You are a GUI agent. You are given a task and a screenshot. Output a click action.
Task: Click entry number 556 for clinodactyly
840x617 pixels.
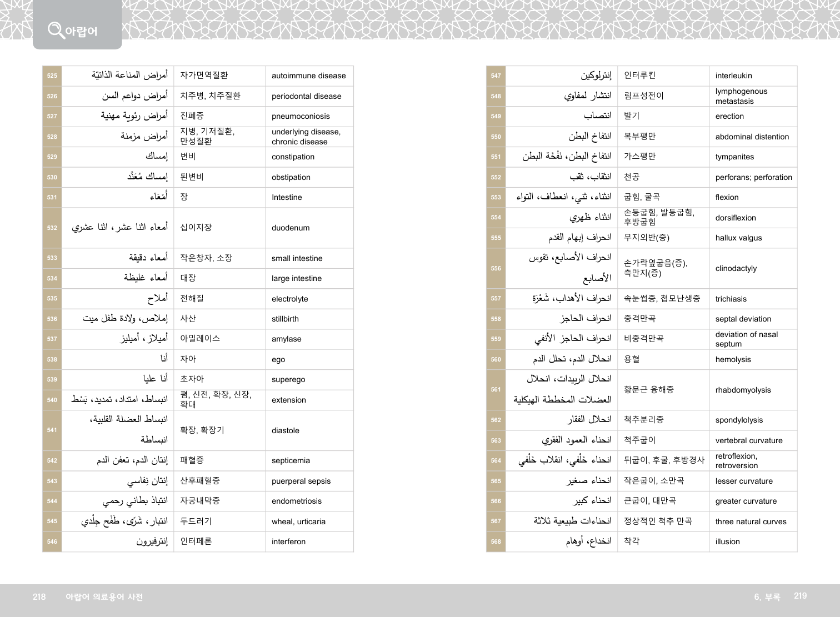[x=496, y=268]
